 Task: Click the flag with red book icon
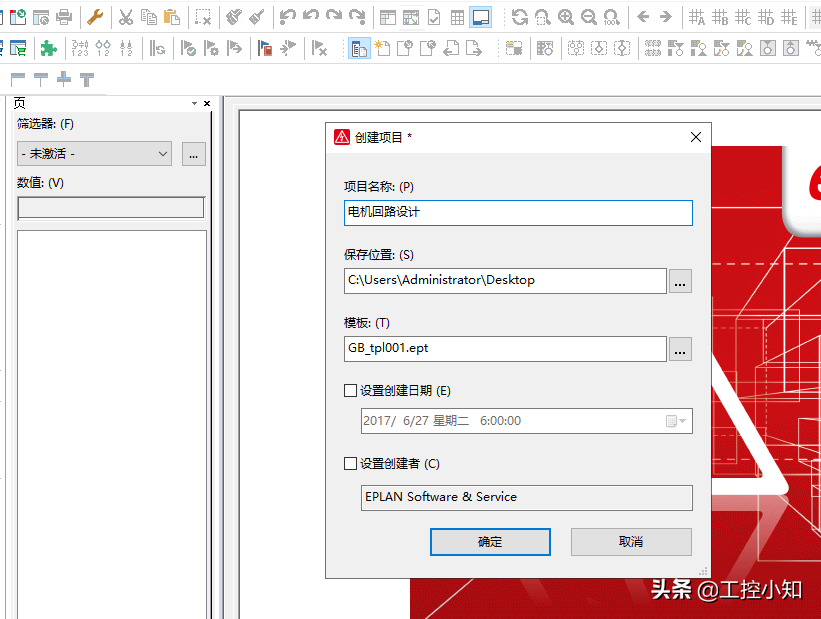[x=264, y=49]
